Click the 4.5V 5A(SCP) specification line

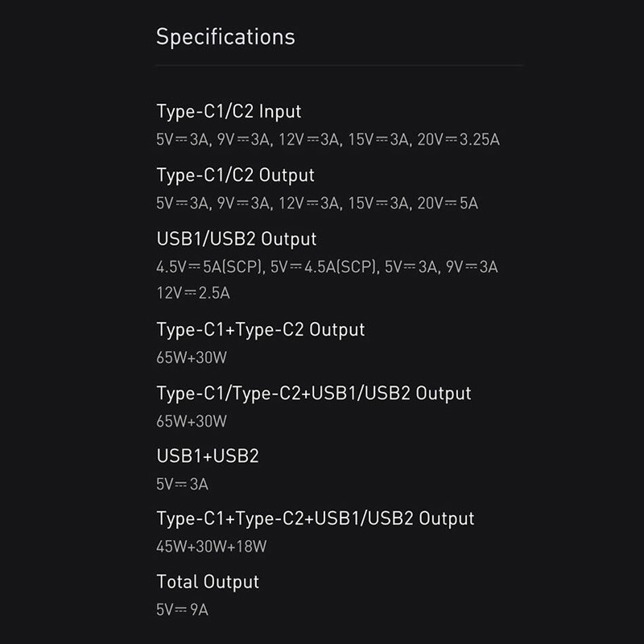click(x=327, y=267)
